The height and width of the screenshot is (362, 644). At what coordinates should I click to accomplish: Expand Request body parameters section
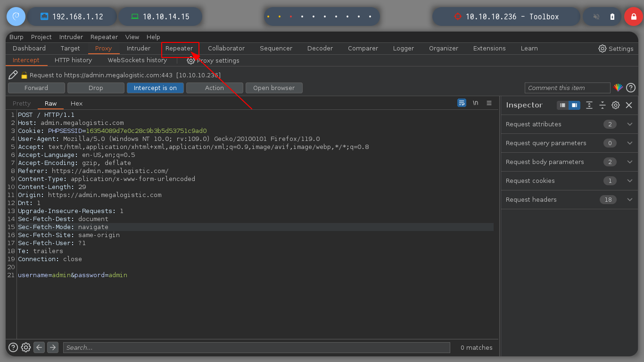coord(570,162)
